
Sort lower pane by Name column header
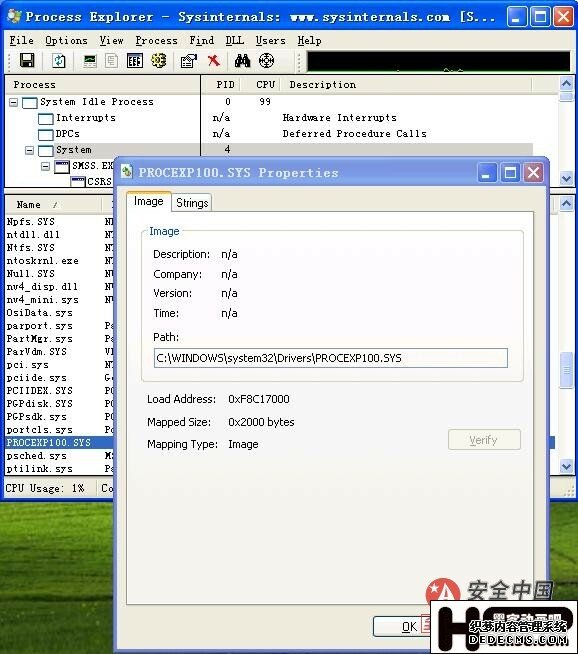[x=54, y=205]
